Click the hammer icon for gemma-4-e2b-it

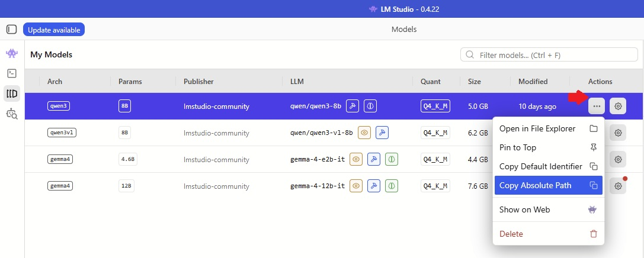click(374, 160)
